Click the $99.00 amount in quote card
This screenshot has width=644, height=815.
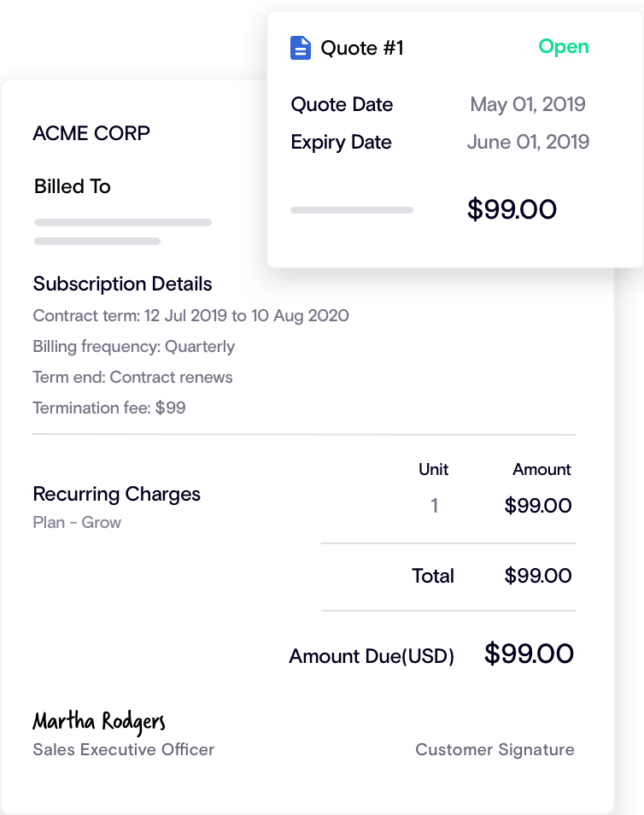click(x=512, y=209)
